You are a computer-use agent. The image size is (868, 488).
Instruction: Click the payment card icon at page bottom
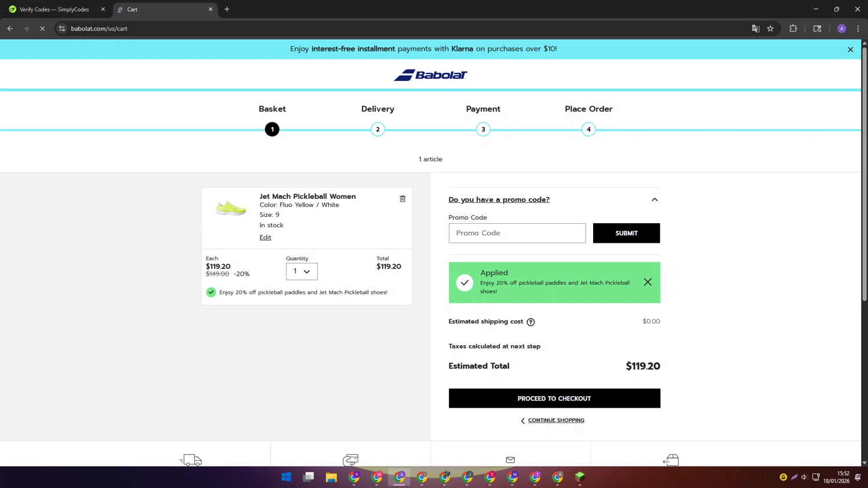[351, 460]
